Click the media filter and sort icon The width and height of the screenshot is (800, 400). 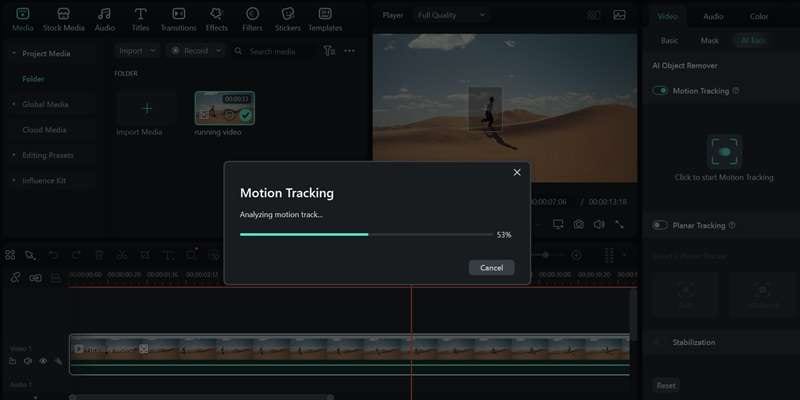point(330,51)
